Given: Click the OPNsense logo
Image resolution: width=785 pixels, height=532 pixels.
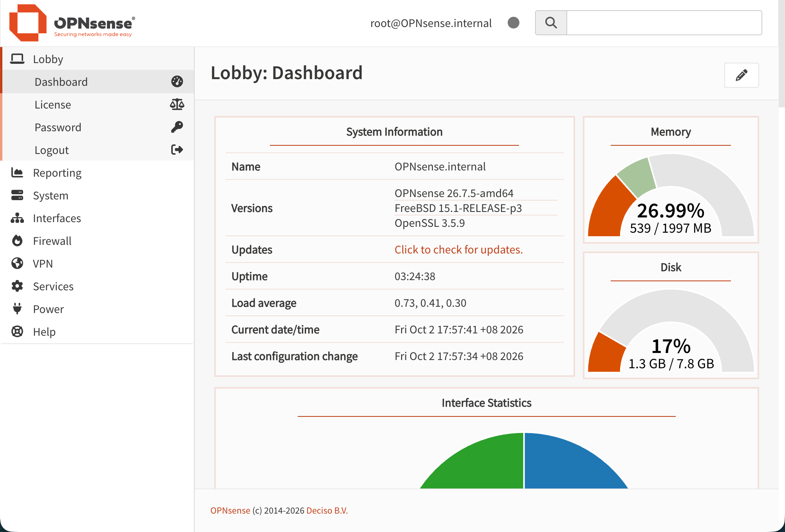Looking at the screenshot, I should pos(72,23).
